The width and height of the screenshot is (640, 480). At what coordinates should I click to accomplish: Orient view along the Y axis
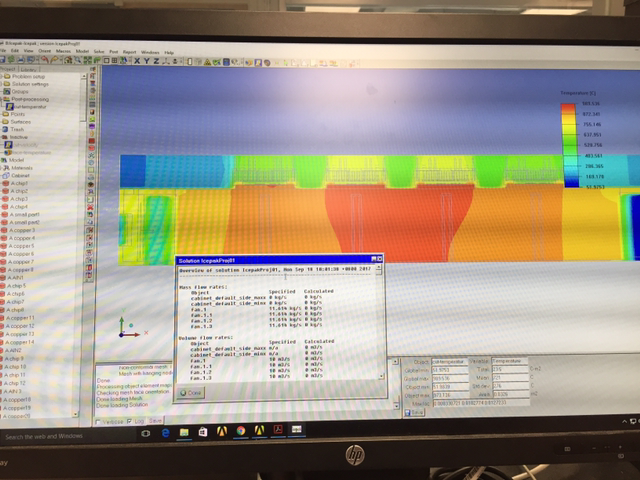tap(147, 61)
